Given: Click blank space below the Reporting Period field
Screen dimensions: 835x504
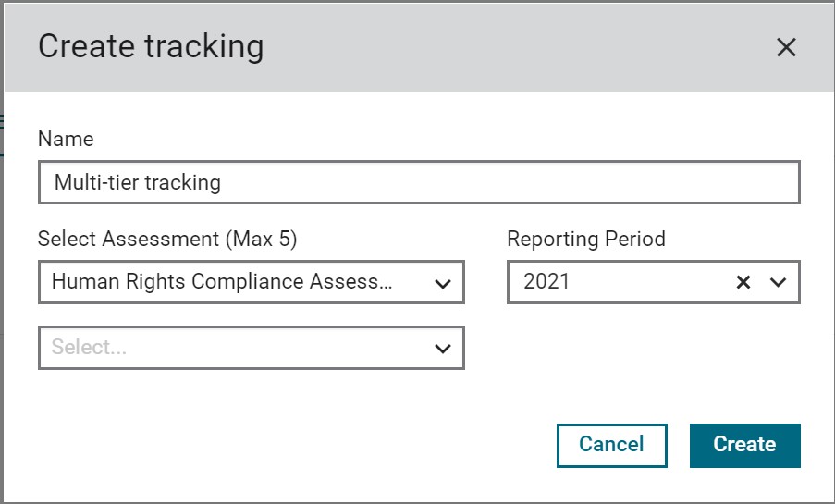Looking at the screenshot, I should 654,351.
